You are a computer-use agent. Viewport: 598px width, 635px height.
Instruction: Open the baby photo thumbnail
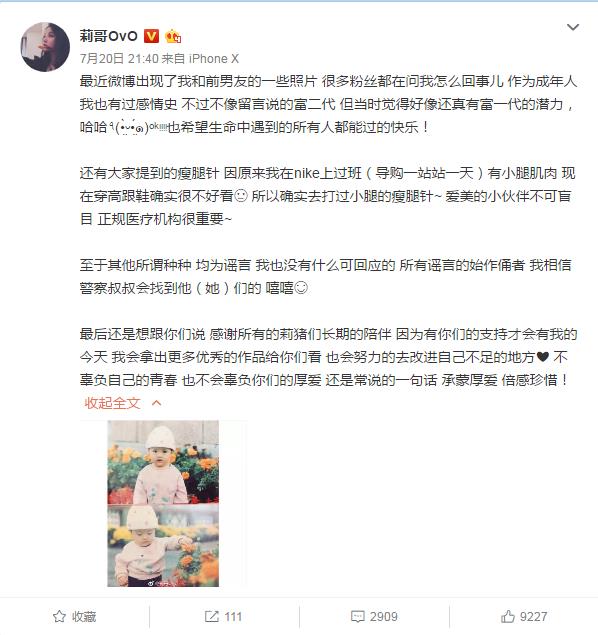(x=163, y=503)
